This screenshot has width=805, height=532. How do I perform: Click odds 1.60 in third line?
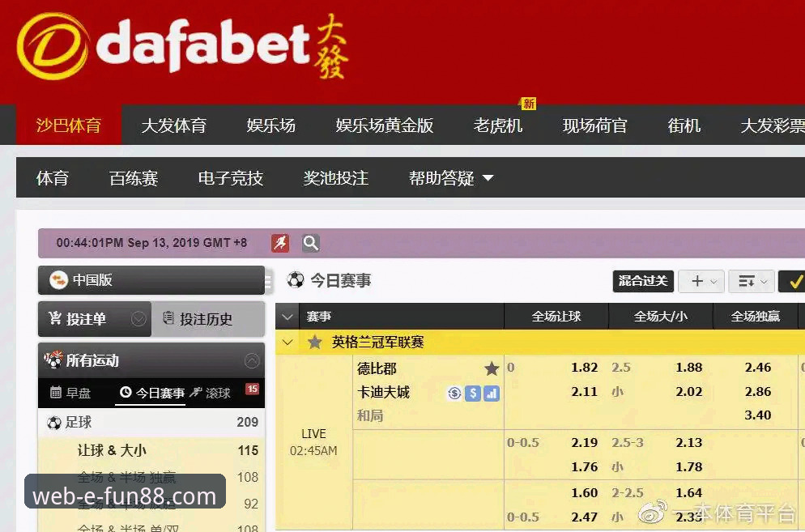(x=584, y=493)
